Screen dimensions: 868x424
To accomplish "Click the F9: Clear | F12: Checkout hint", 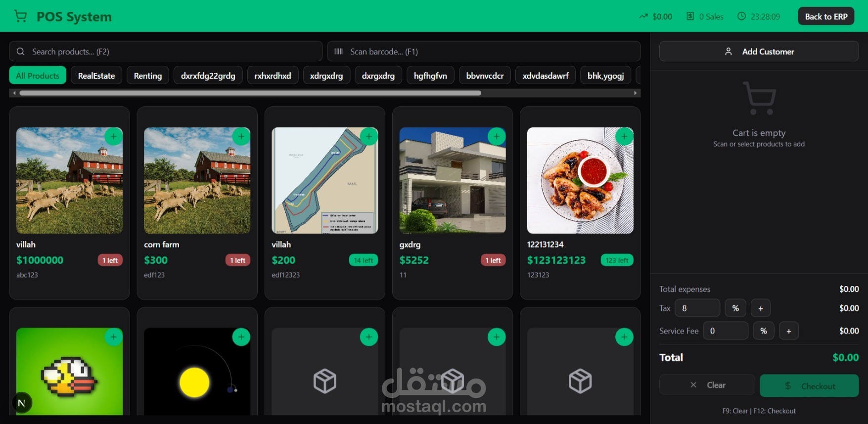I will [x=759, y=411].
